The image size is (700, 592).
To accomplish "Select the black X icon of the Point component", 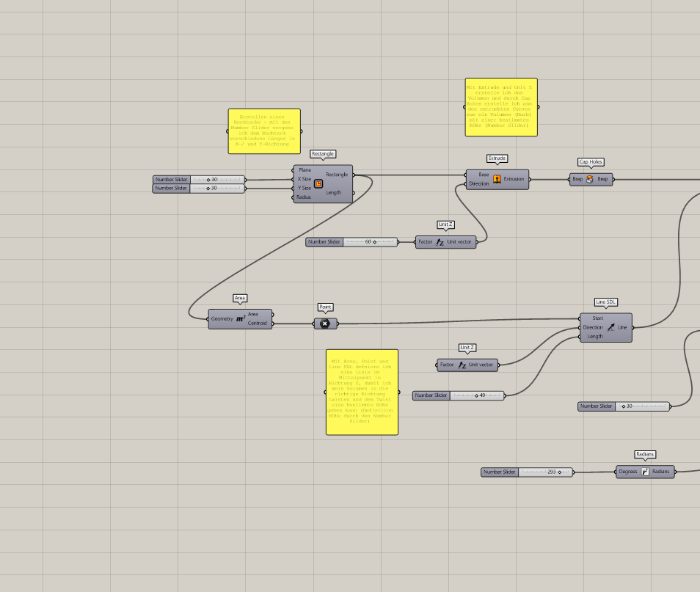I will coord(325,324).
